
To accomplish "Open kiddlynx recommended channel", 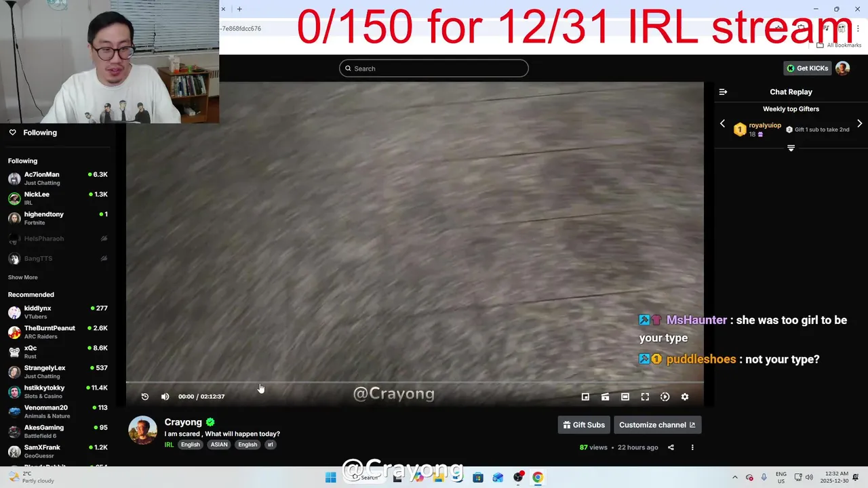I will pyautogui.click(x=58, y=312).
